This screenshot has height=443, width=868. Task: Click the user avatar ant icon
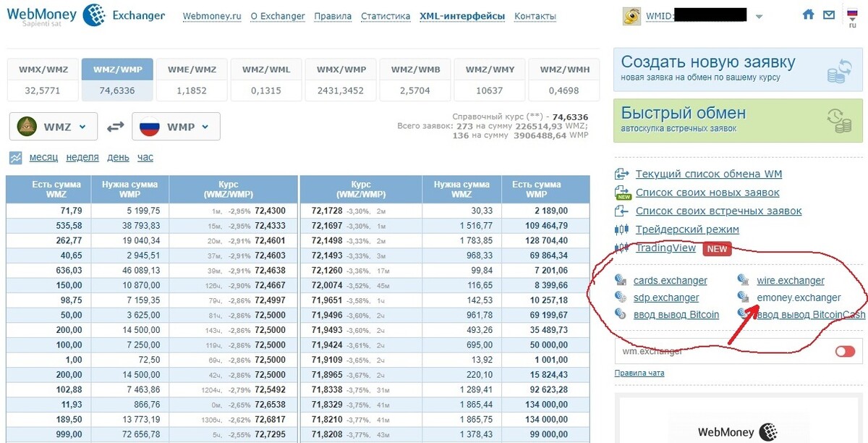click(x=632, y=16)
